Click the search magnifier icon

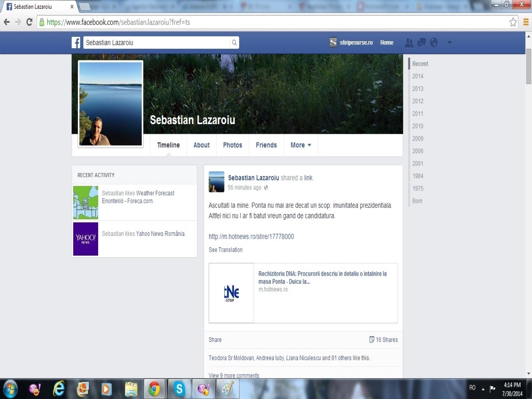234,43
